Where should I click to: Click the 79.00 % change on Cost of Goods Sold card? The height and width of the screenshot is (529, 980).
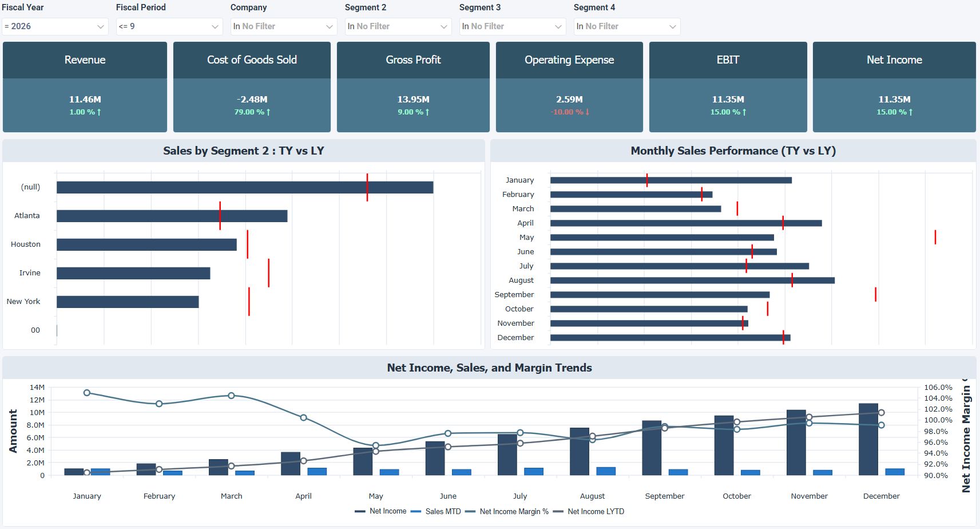(252, 112)
